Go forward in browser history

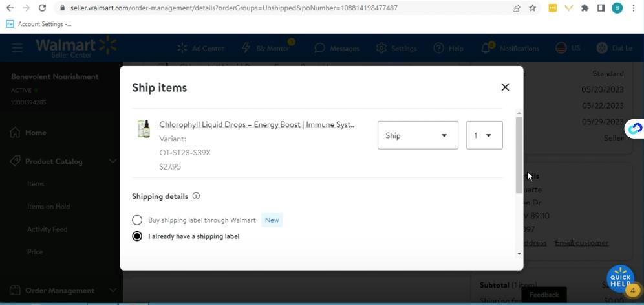(x=26, y=8)
